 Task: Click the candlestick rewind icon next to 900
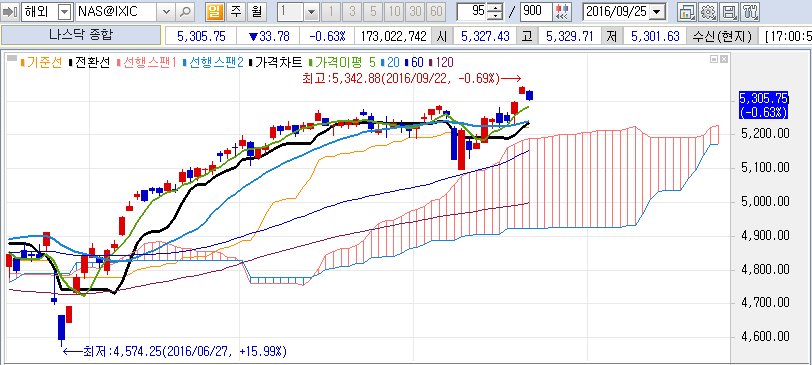click(561, 11)
